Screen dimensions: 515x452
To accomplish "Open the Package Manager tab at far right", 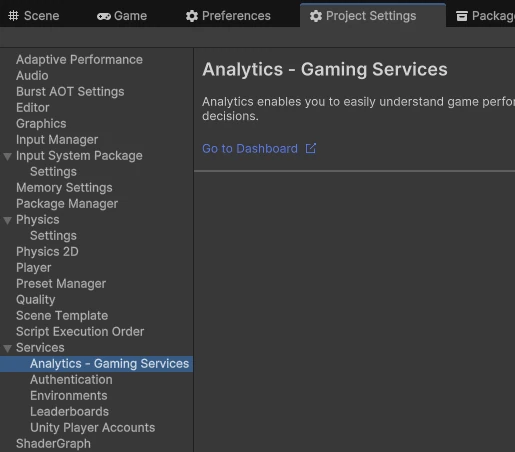I will coord(485,16).
